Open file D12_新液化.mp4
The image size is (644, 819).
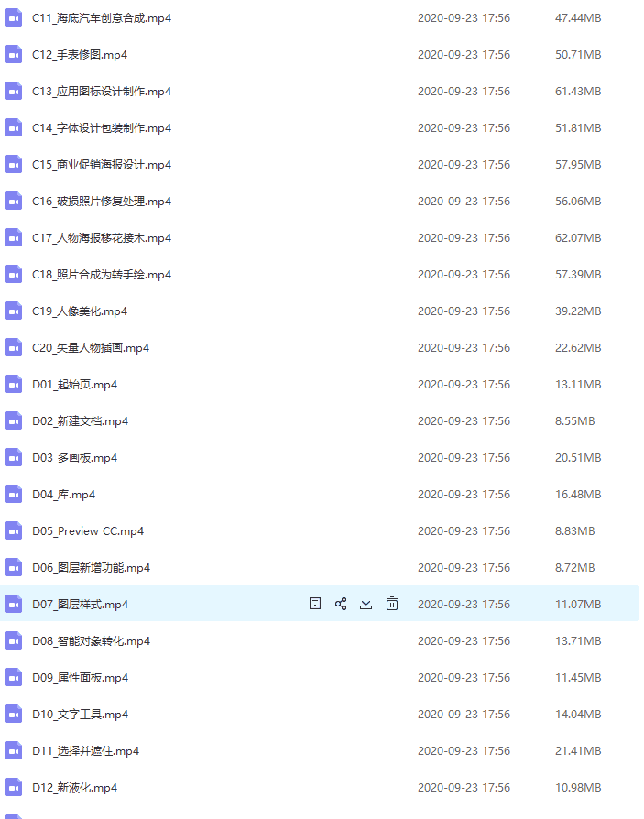[75, 788]
